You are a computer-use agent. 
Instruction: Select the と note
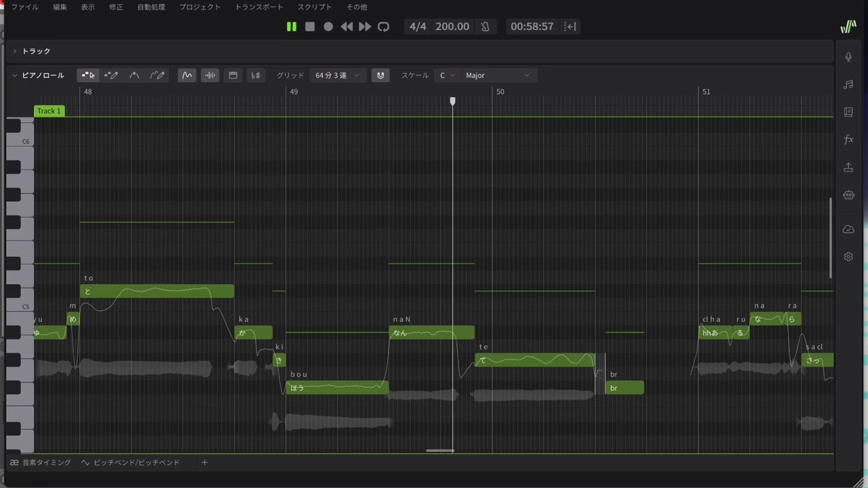click(x=157, y=291)
